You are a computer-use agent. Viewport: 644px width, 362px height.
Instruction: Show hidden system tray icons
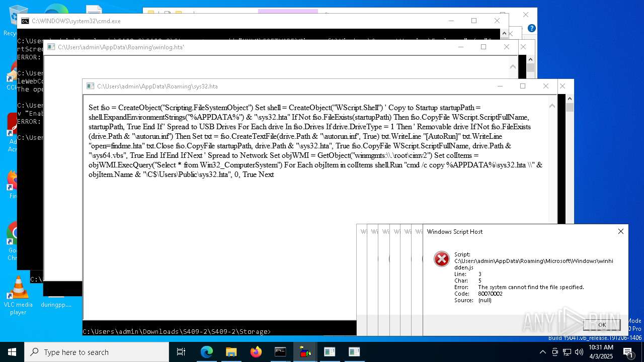coord(542,352)
